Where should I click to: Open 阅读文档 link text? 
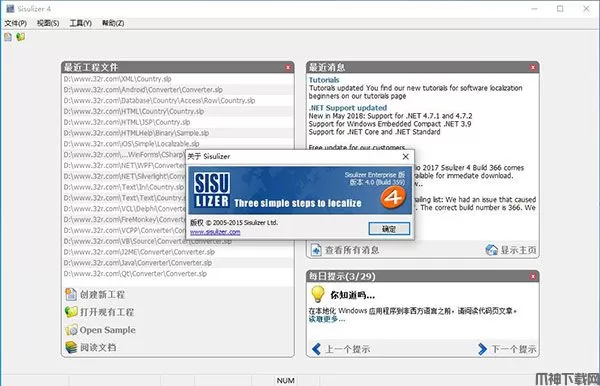coord(98,347)
